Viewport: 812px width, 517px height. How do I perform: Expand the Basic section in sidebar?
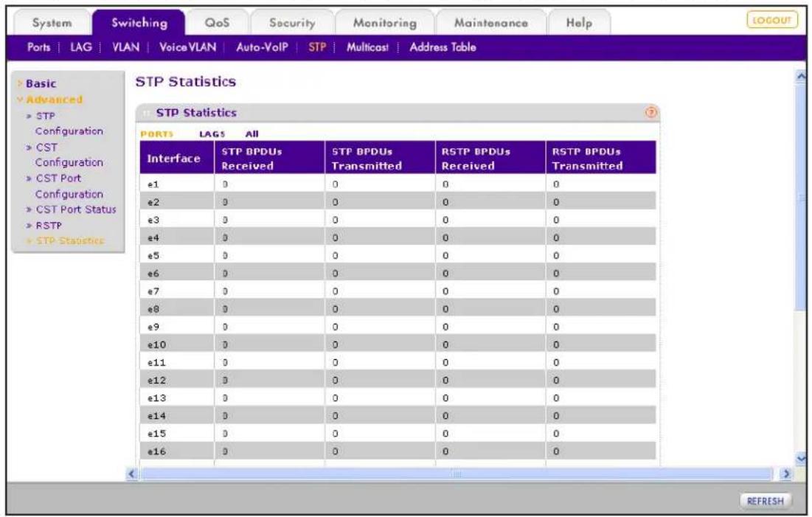click(41, 83)
